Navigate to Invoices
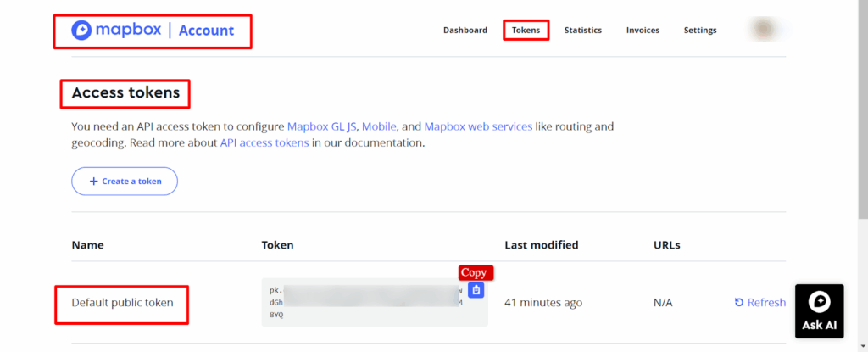The image size is (868, 352). [643, 31]
